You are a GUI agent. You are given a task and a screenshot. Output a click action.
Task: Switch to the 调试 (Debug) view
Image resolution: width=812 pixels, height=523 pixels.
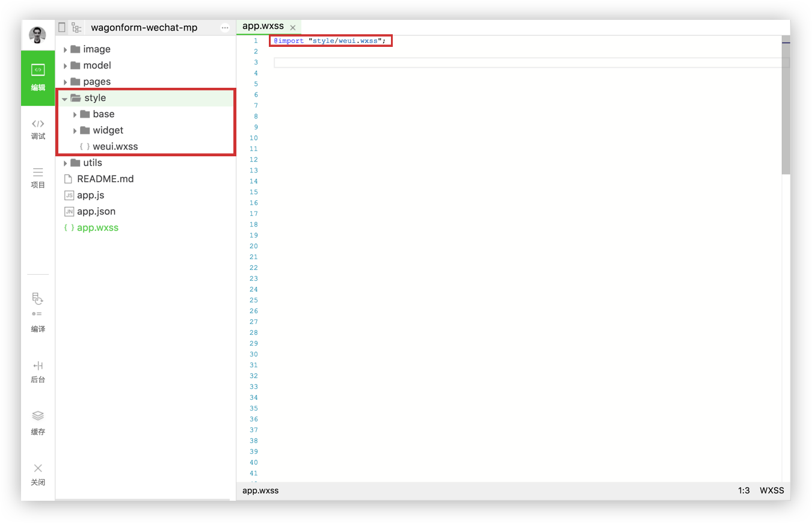pyautogui.click(x=38, y=129)
